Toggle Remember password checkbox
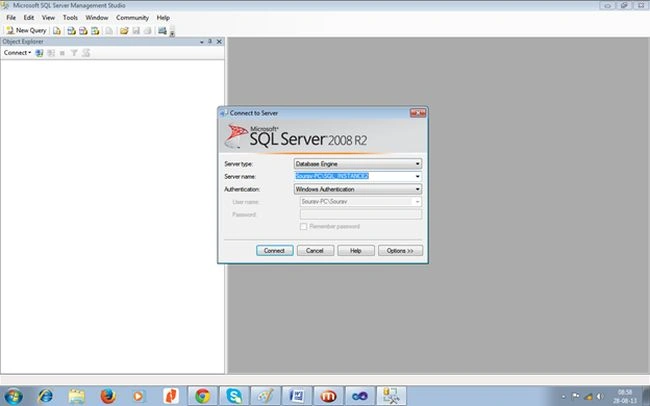650x406 pixels. coord(303,227)
